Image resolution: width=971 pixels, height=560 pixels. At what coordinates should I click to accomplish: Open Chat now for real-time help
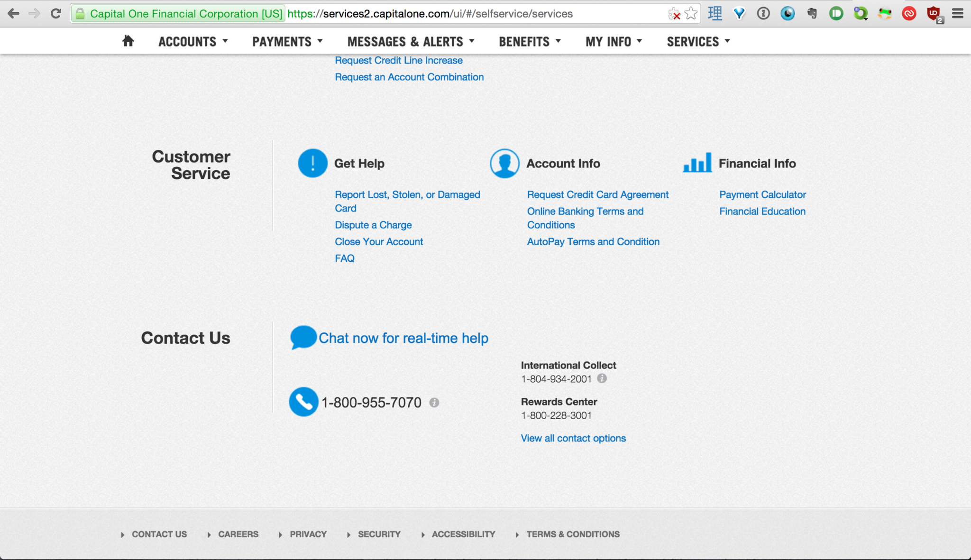click(403, 338)
